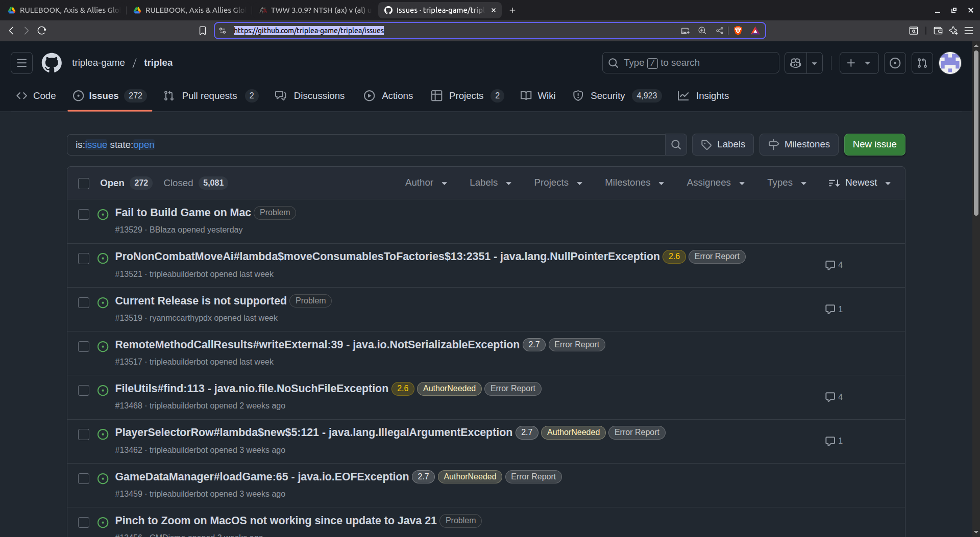The height and width of the screenshot is (537, 980).
Task: Open comments on PlayerSelectorRow issue
Action: coord(834,441)
